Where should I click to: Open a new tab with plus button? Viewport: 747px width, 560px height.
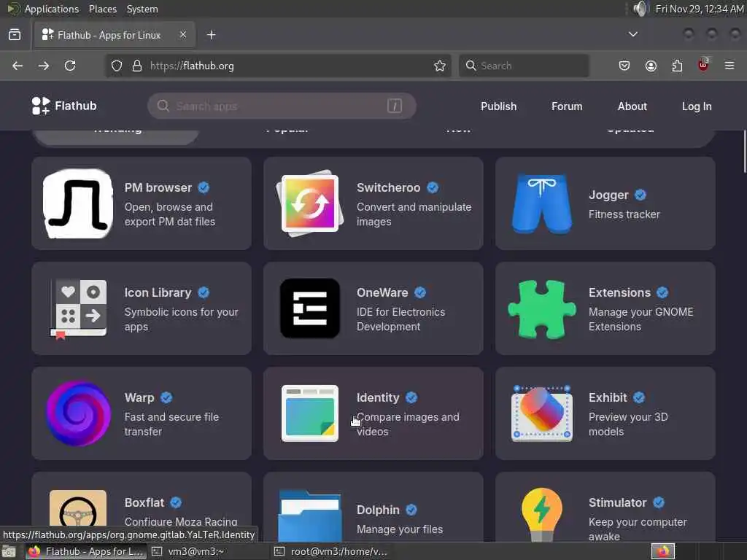(211, 35)
